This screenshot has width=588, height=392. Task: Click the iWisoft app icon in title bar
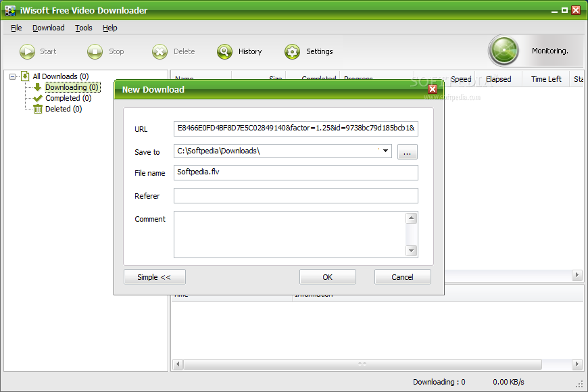(x=10, y=10)
